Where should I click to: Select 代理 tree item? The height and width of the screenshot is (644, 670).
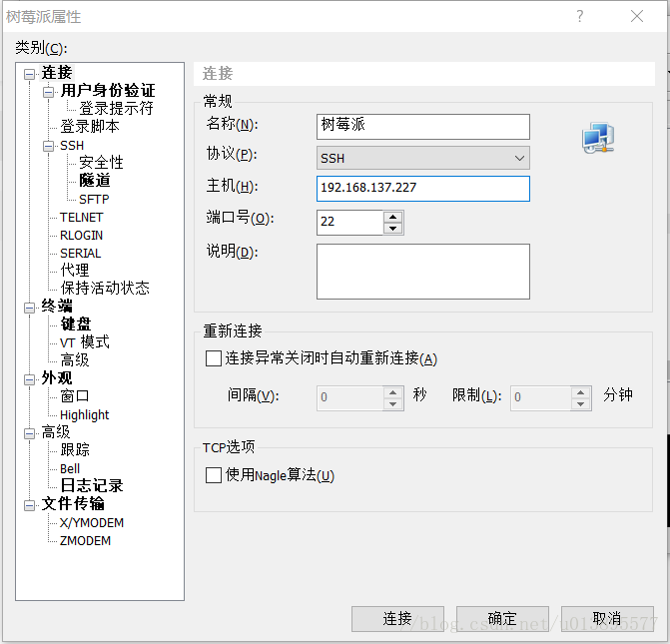click(x=75, y=270)
